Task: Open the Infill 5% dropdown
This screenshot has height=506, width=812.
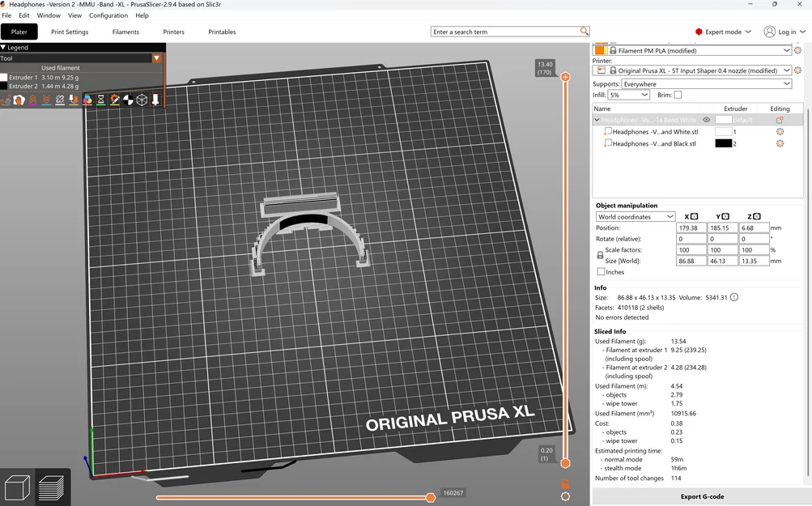Action: [x=629, y=95]
